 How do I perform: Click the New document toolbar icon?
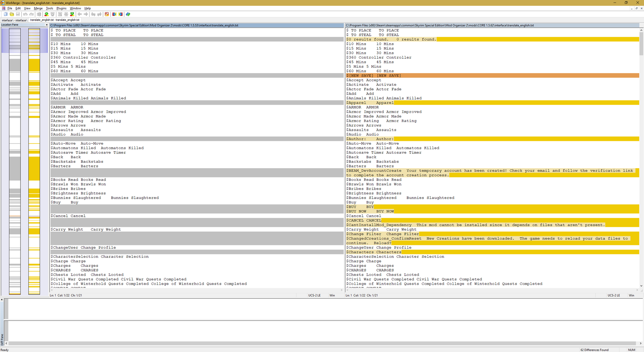click(6, 14)
